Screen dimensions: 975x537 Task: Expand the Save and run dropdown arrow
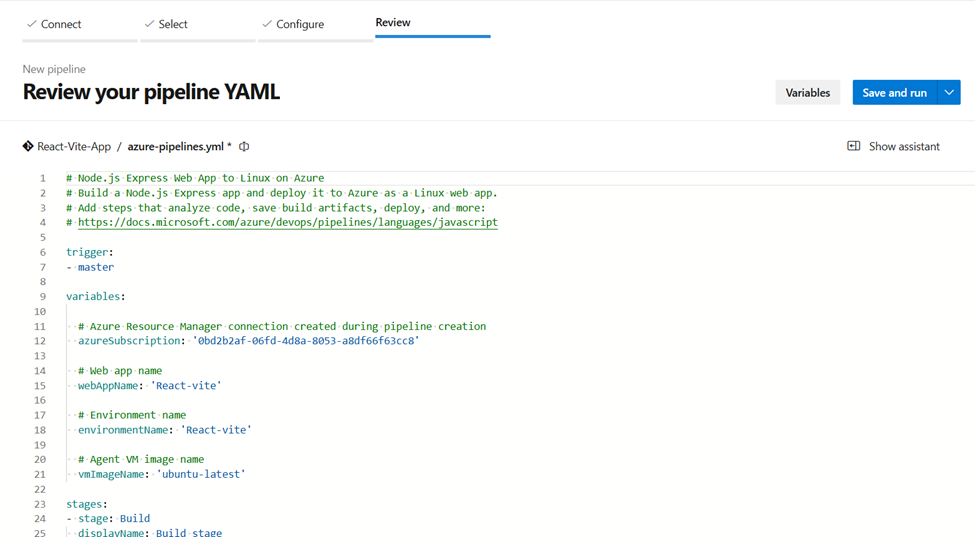(x=949, y=93)
